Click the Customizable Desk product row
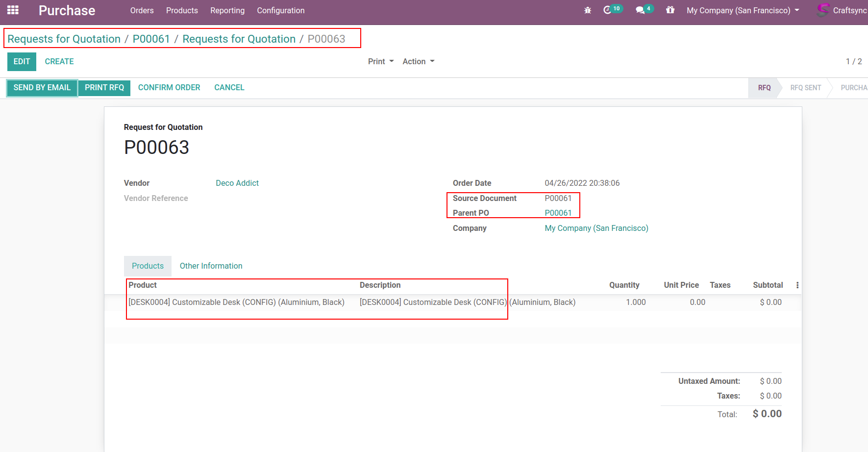Image resolution: width=868 pixels, height=452 pixels. 236,302
